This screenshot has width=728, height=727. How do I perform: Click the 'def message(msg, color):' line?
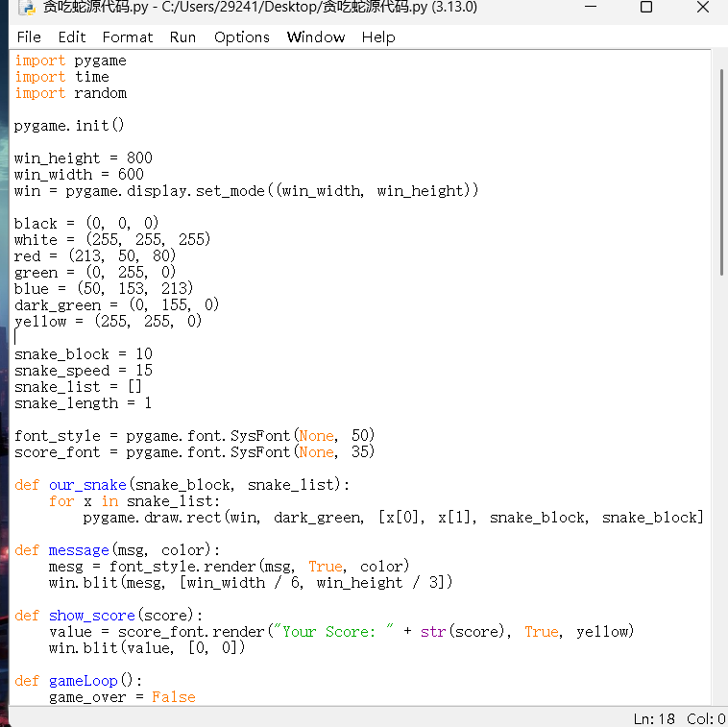[x=117, y=550]
